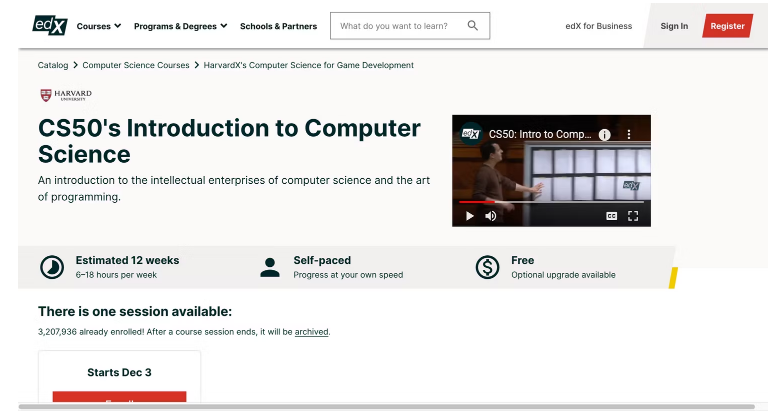Open the video three-dot options menu
Image resolution: width=780 pixels, height=415 pixels.
point(629,134)
